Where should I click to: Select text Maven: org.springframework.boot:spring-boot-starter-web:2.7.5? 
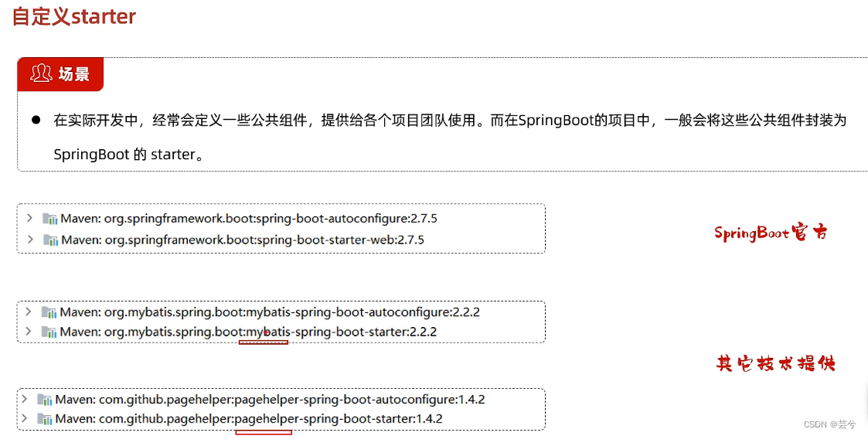click(243, 240)
